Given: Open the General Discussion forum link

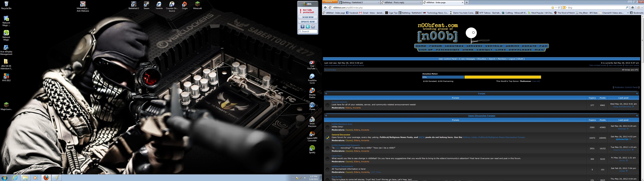Looking at the screenshot, I should [x=341, y=135].
